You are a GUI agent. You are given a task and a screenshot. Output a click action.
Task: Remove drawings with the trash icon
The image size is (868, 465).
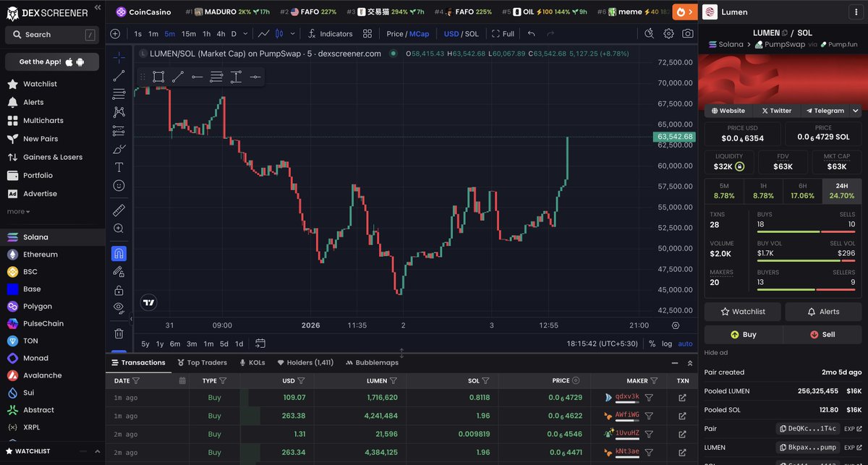tap(119, 333)
